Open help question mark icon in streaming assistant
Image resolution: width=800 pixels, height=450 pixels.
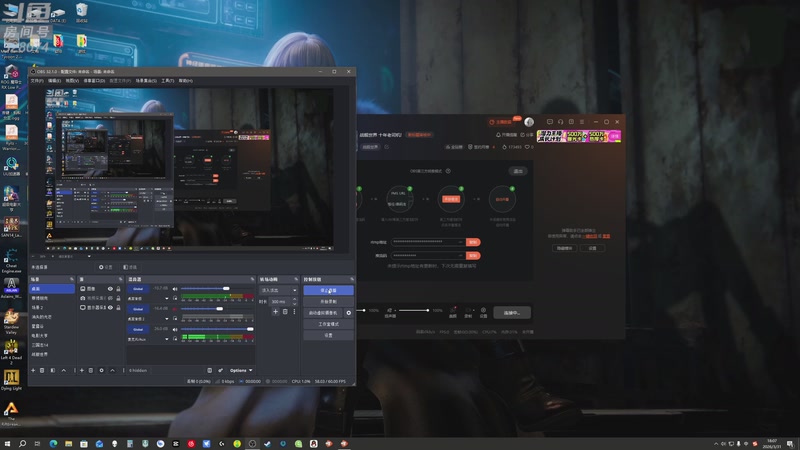coord(448,171)
